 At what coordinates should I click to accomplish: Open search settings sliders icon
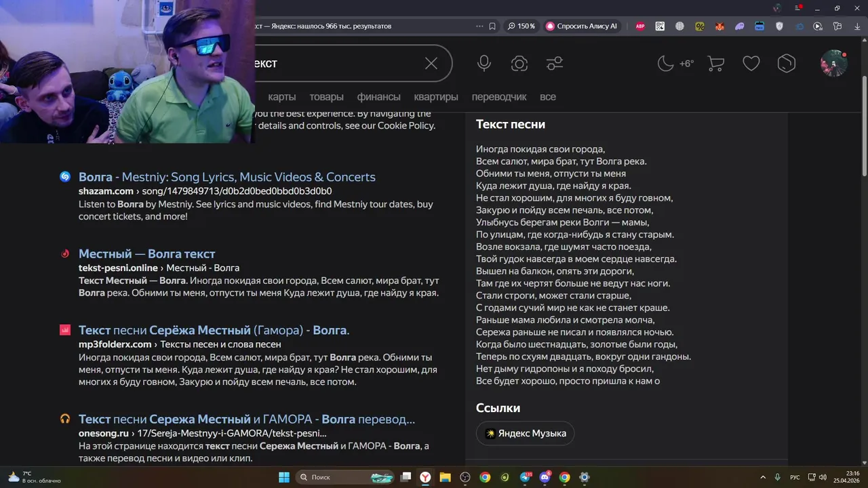pos(555,64)
